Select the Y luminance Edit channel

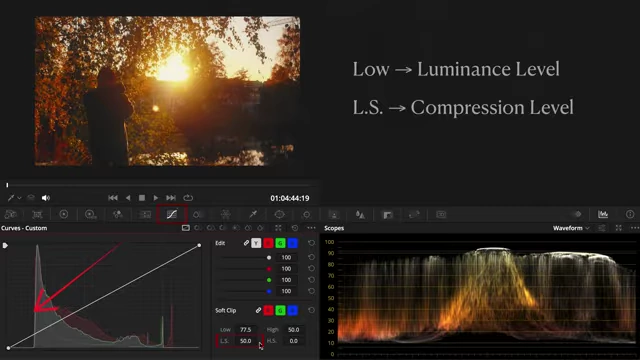[x=256, y=243]
